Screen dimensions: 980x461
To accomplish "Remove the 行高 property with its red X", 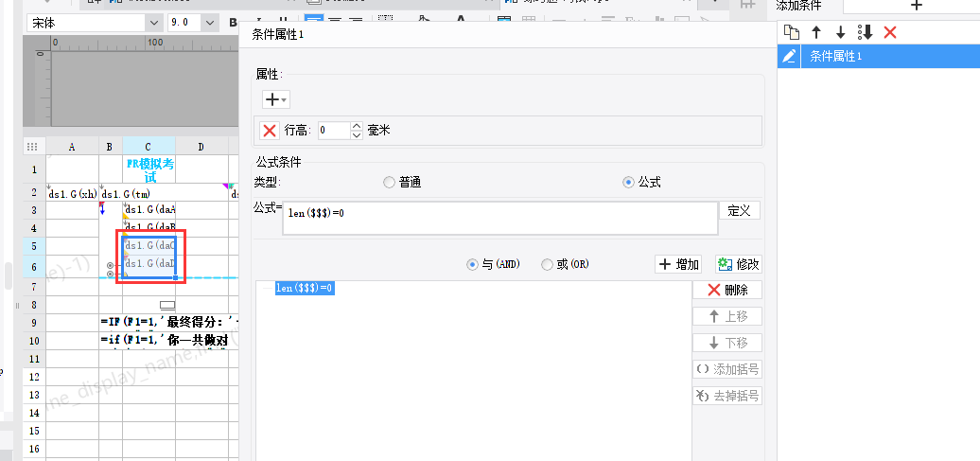I will 270,130.
